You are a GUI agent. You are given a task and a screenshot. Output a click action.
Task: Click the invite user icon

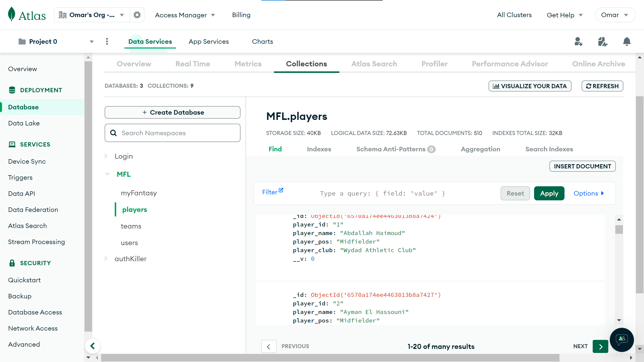tap(578, 41)
